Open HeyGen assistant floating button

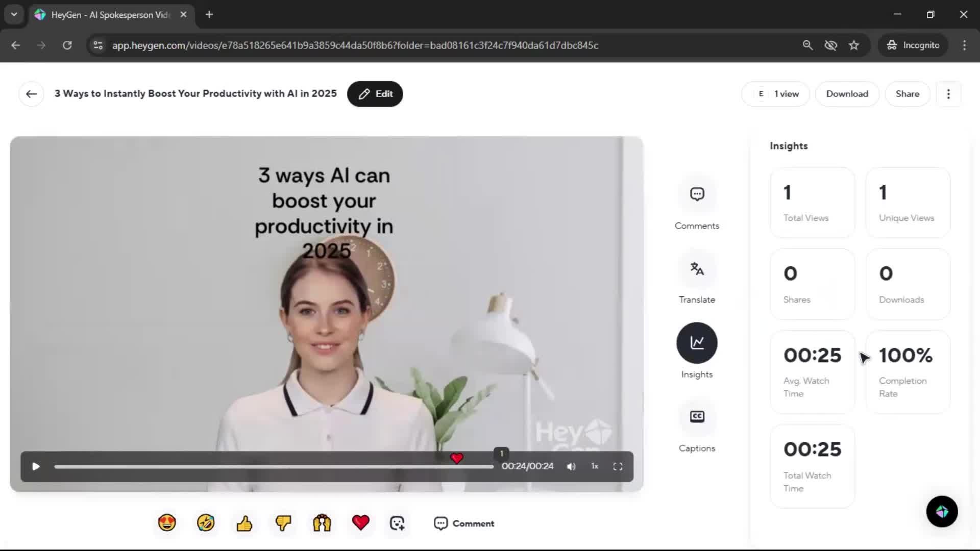pos(942,511)
